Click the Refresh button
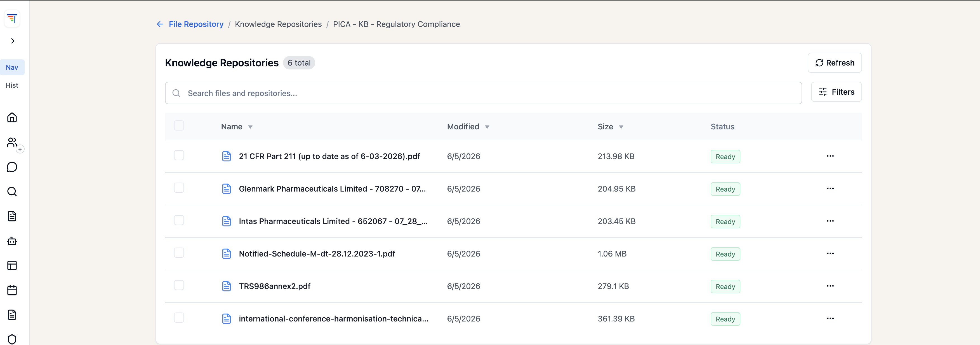Screen dimensions: 980x345 [835, 63]
